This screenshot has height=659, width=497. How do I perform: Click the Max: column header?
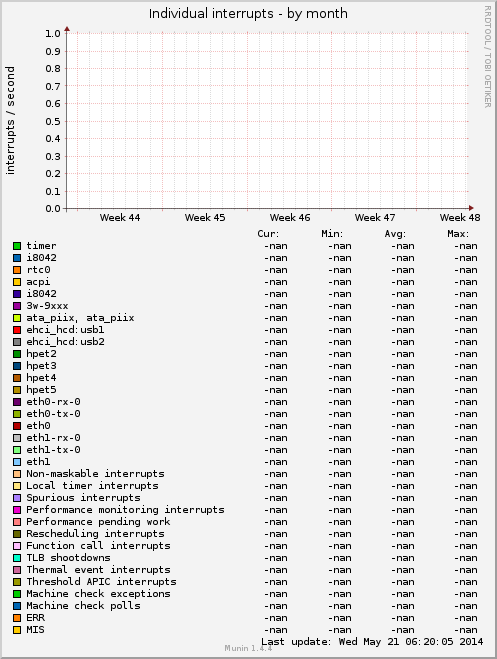458,234
